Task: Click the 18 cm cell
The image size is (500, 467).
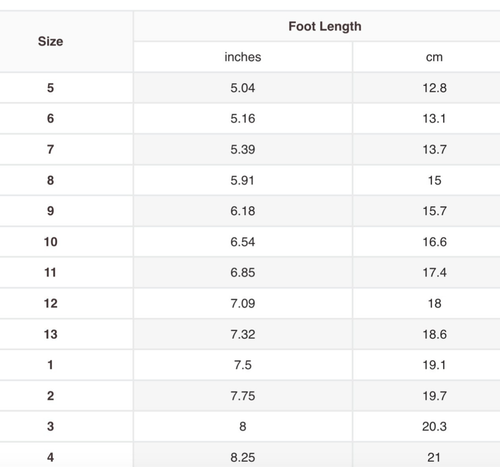Action: pos(435,303)
